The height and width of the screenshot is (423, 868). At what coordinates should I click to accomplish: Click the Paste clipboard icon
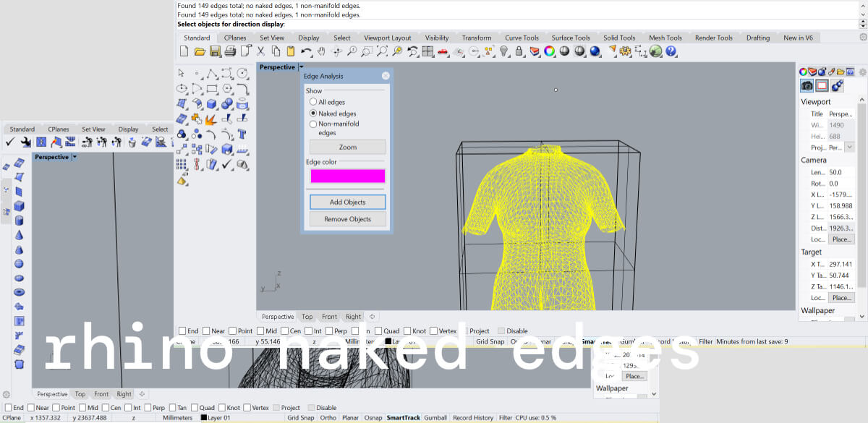pos(291,51)
